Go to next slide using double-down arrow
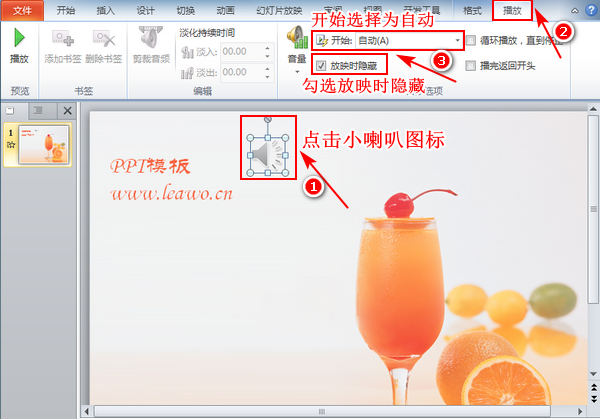The height and width of the screenshot is (419, 600). 593,399
